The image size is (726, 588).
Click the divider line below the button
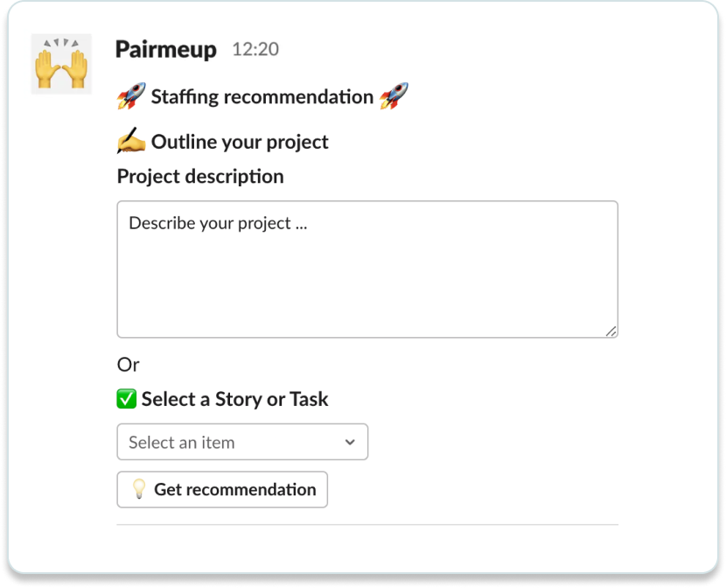367,525
